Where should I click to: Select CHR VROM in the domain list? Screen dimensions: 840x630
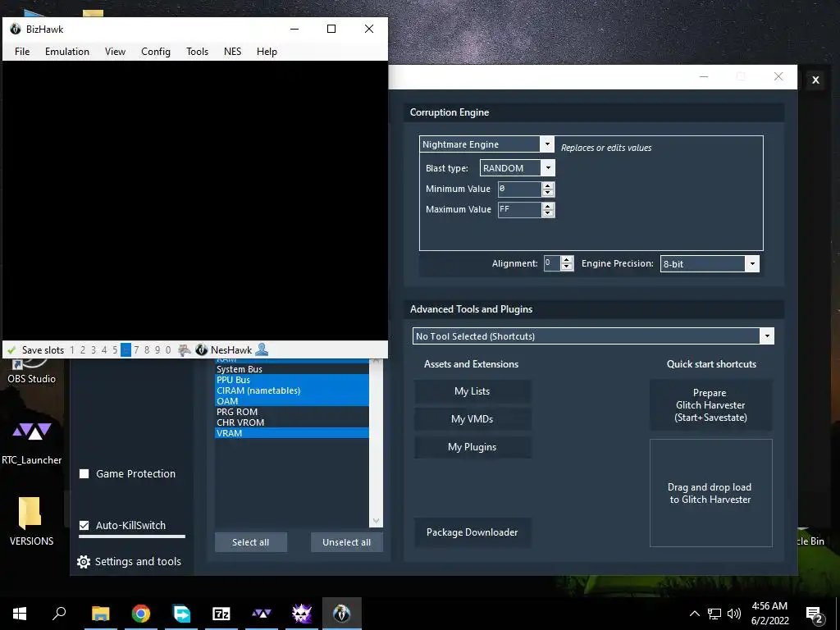tap(291, 422)
